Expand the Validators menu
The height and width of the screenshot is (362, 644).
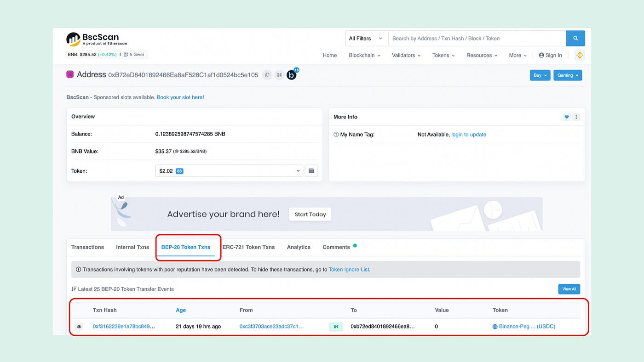point(406,55)
